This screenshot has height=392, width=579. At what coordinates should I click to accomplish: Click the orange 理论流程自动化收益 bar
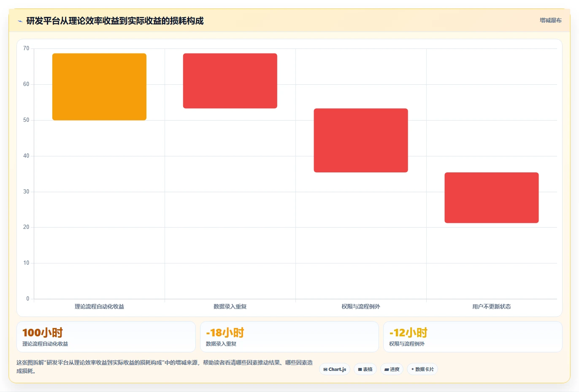pos(99,87)
